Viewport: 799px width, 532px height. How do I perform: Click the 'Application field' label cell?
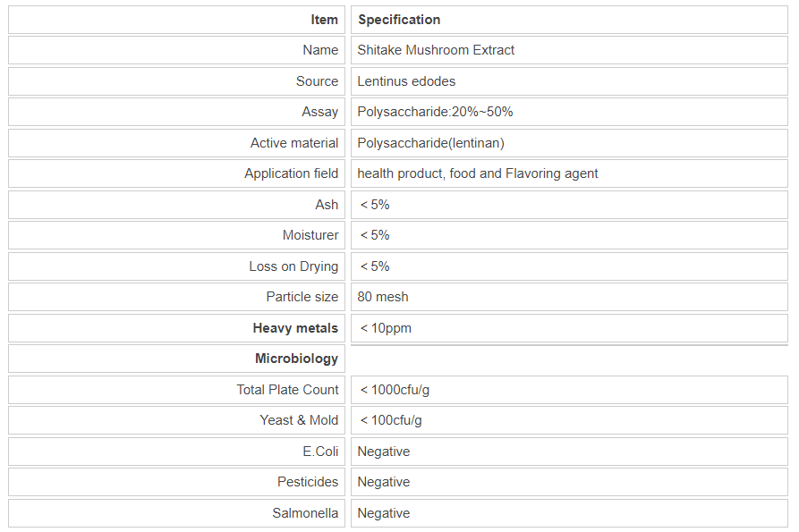(291, 173)
